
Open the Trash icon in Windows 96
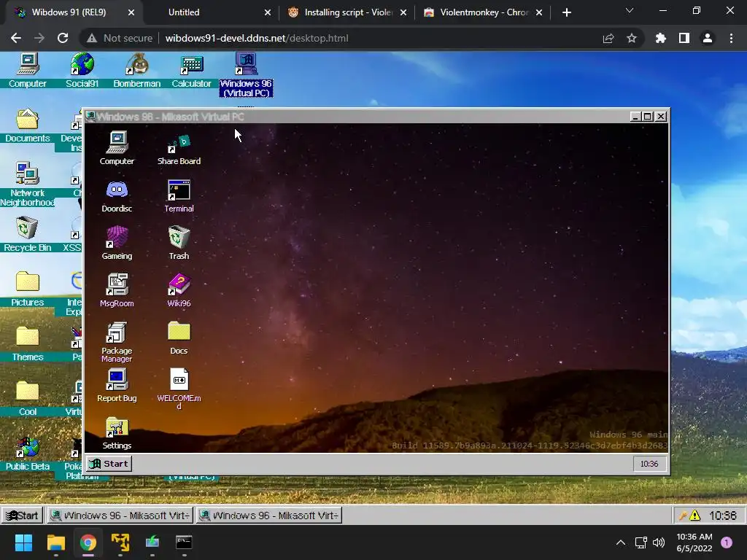(179, 243)
